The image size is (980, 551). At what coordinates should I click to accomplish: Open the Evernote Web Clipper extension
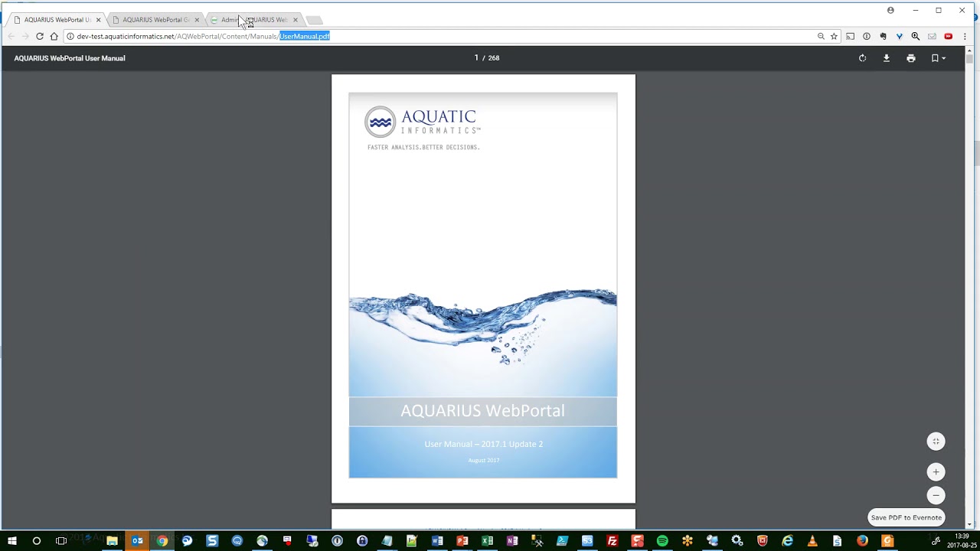coord(883,36)
